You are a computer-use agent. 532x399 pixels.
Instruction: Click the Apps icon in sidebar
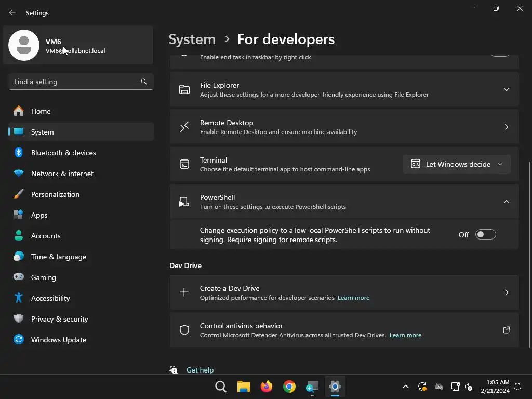click(x=19, y=215)
